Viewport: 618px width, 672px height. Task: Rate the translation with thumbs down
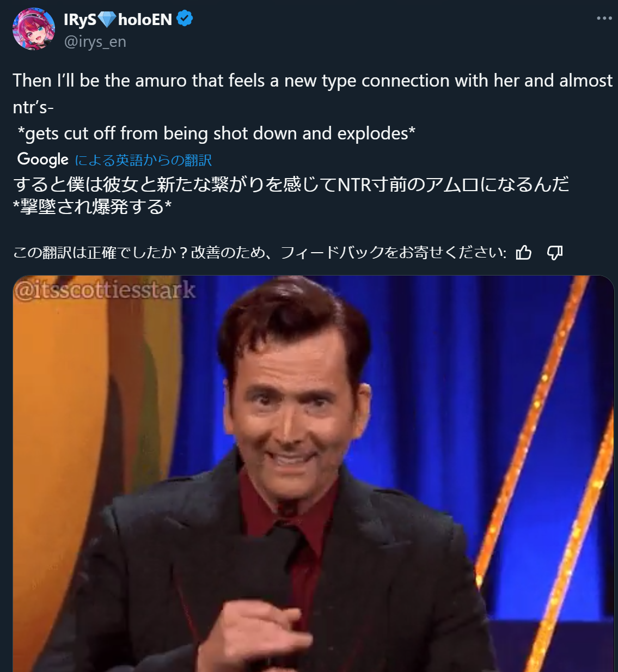(x=554, y=252)
